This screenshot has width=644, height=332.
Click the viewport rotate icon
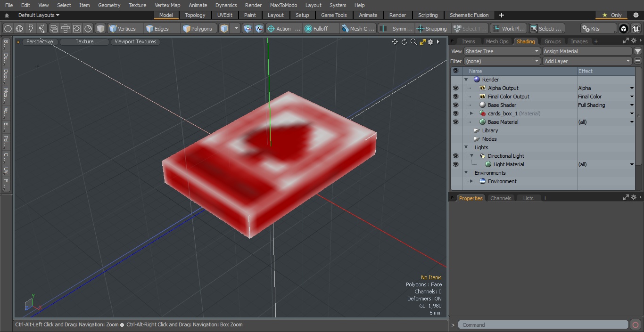point(404,42)
